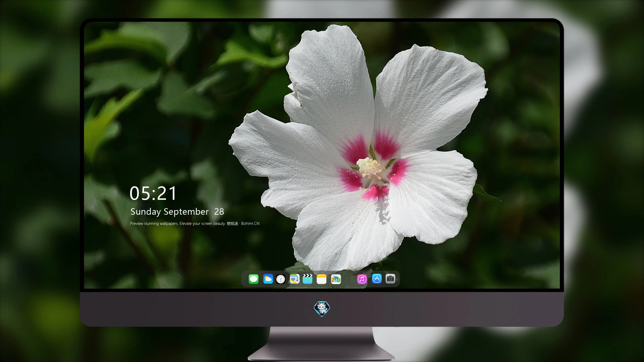Open the Maps app in the dock
Screen dimensions: 644x362
(294, 279)
